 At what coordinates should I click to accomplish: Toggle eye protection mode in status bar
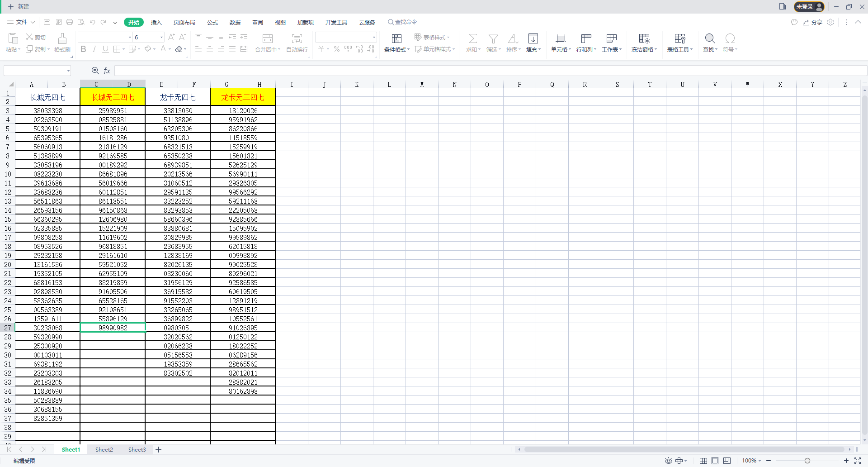click(668, 461)
